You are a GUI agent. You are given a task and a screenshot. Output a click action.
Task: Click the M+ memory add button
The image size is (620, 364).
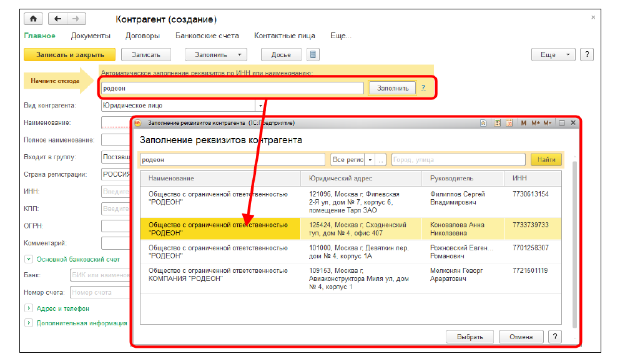pyautogui.click(x=535, y=123)
